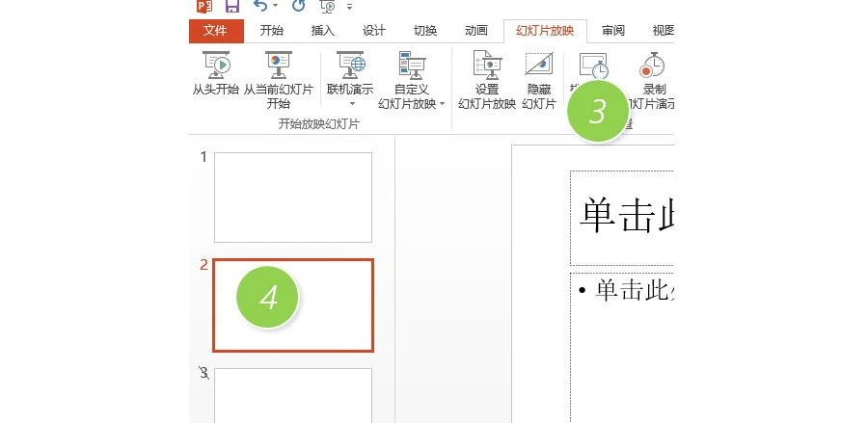The width and height of the screenshot is (868, 423).
Task: Click the Save icon in quick access toolbar
Action: (232, 6)
